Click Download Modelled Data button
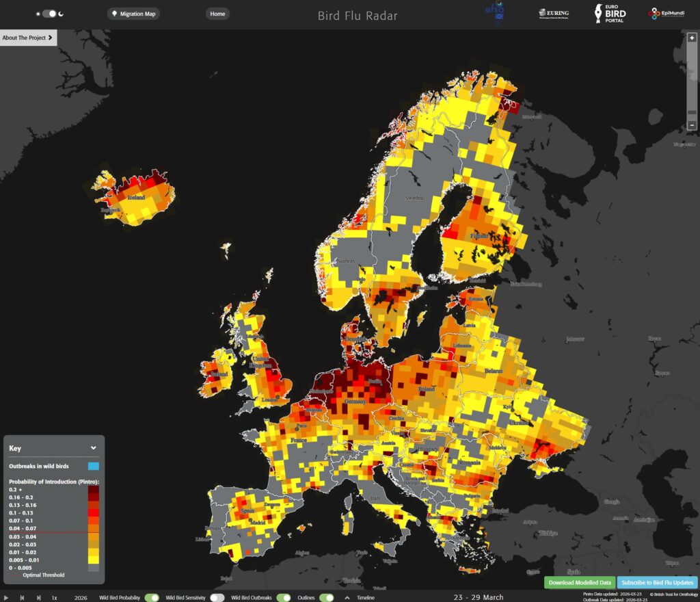700x602 pixels. point(580,583)
